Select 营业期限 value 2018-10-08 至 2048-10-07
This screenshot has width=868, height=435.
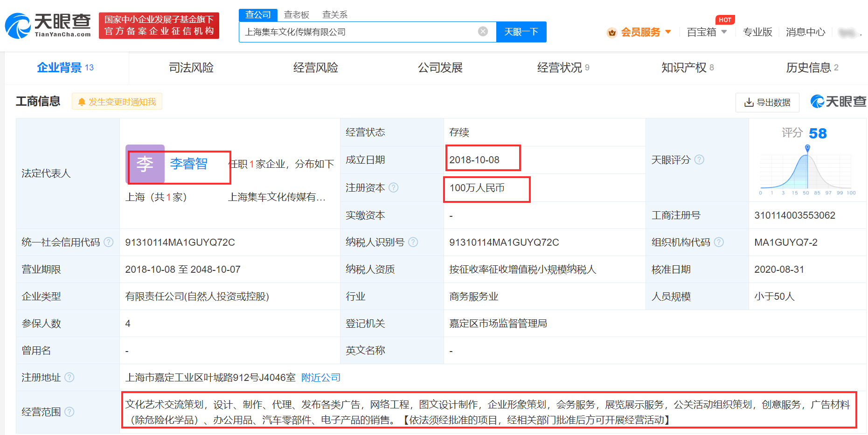coord(183,269)
